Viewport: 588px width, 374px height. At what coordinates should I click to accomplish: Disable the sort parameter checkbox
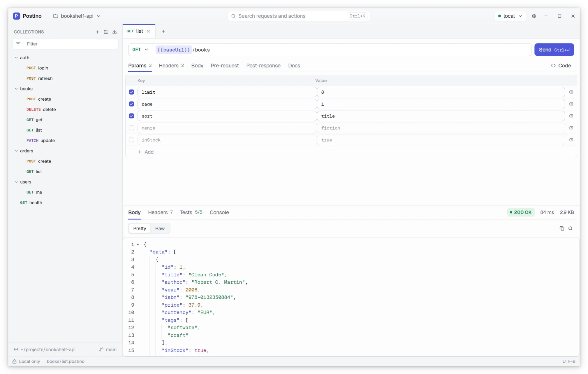tap(131, 116)
